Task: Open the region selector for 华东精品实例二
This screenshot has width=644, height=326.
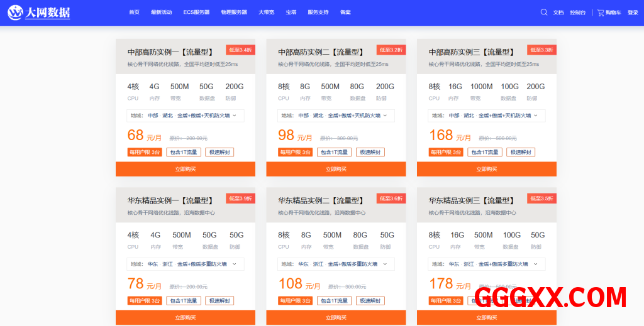Action: tap(336, 264)
